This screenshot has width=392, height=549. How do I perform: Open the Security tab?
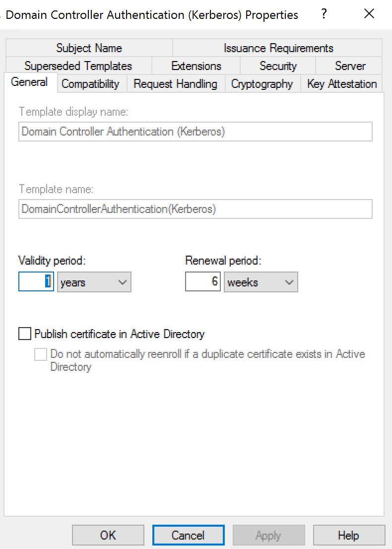[278, 66]
